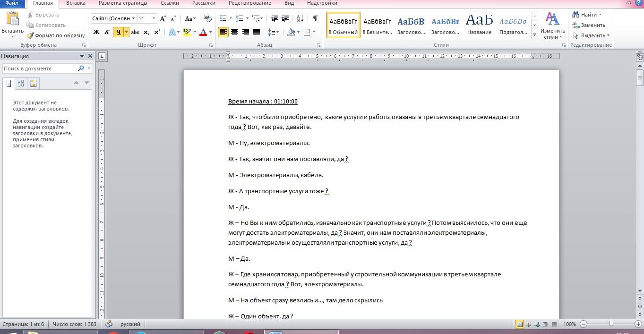Open text effects glowing A icon

[172, 32]
